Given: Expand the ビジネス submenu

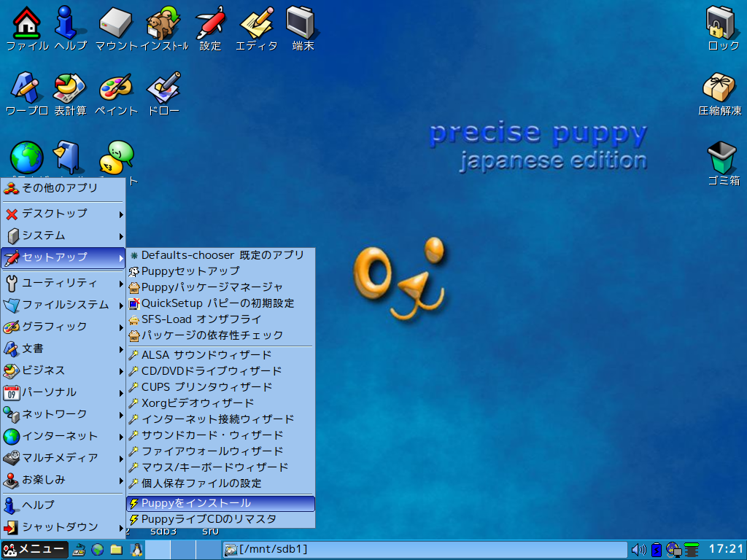Looking at the screenshot, I should pyautogui.click(x=63, y=371).
